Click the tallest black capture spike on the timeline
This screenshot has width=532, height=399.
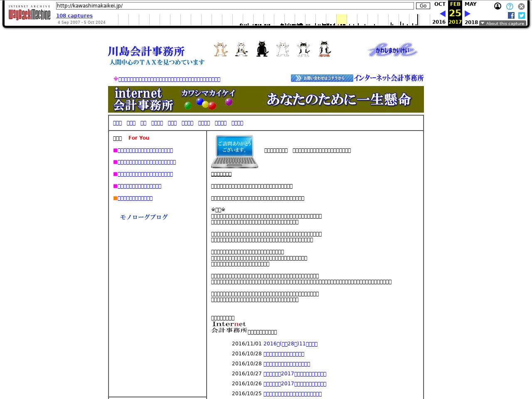coord(418,20)
